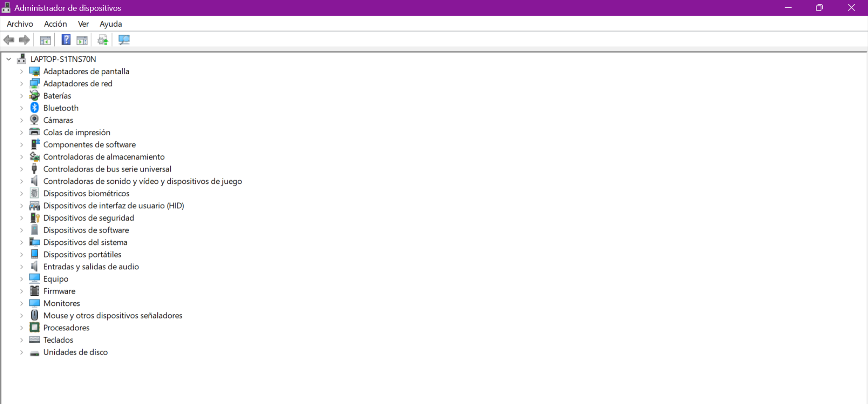Viewport: 868px width, 404px height.
Task: Click the update driver gear icon in toolbar
Action: [x=103, y=40]
